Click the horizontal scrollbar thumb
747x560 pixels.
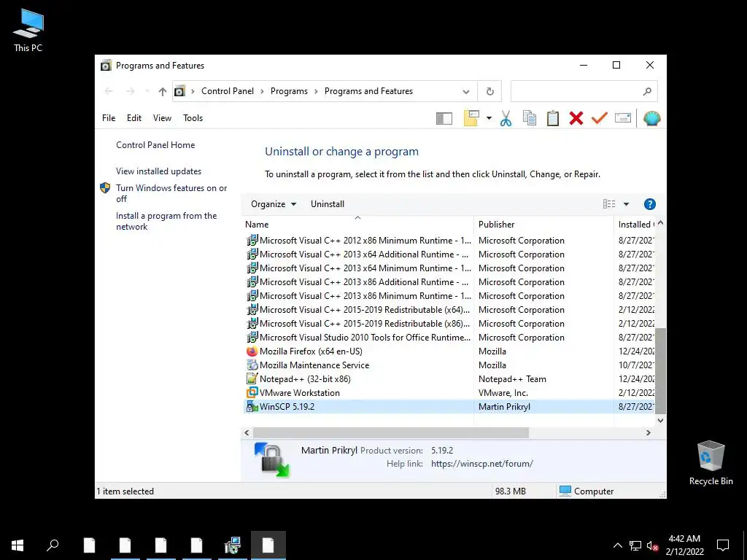(x=391, y=433)
